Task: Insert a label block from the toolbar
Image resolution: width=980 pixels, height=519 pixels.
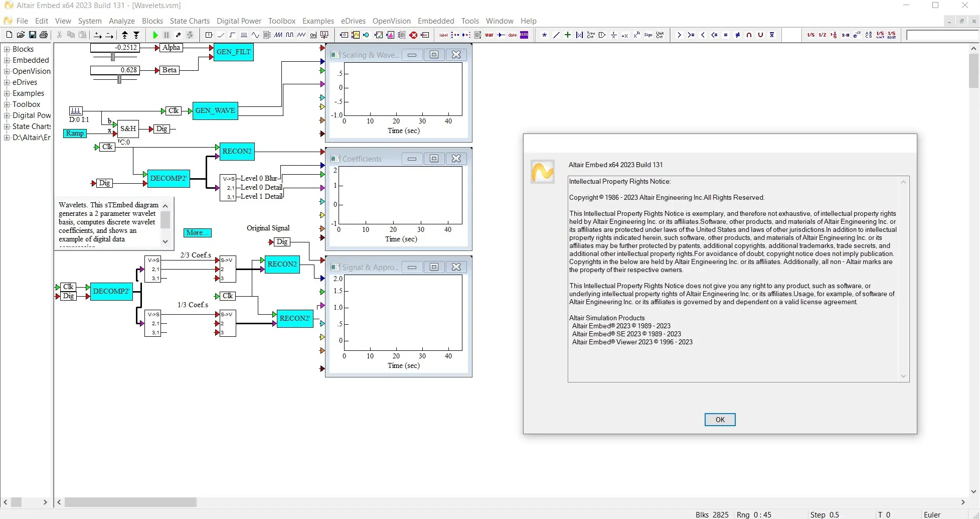Action: click(443, 35)
